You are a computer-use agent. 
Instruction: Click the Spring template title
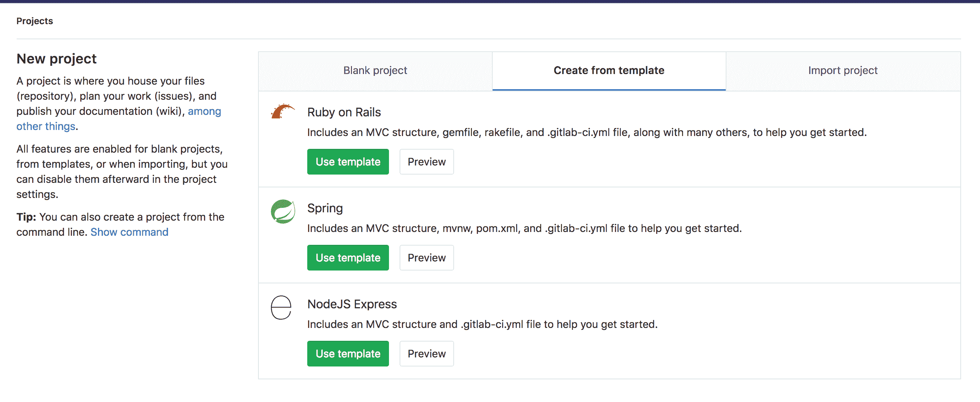pos(325,208)
